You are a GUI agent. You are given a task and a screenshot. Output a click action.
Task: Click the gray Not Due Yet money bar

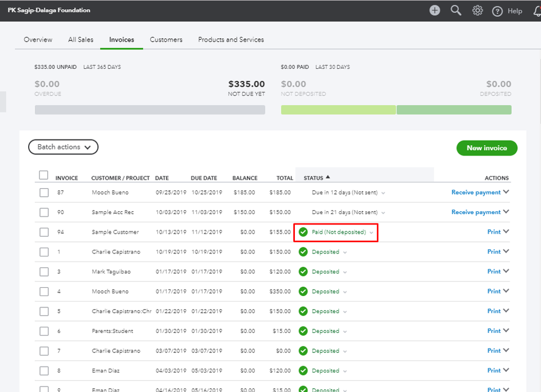pos(150,110)
